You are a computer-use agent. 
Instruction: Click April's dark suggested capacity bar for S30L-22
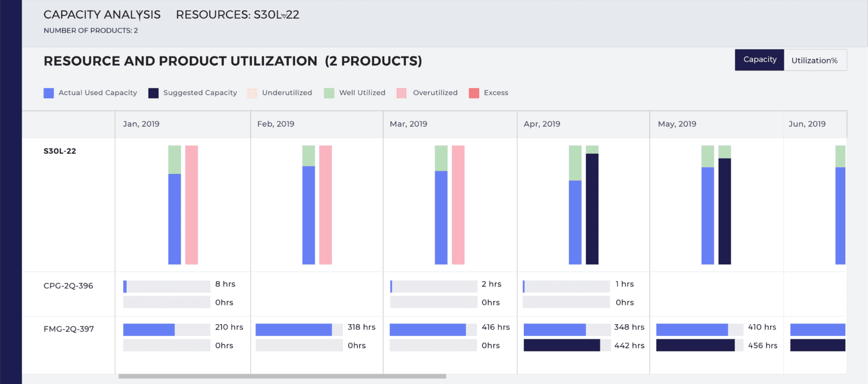(592, 209)
